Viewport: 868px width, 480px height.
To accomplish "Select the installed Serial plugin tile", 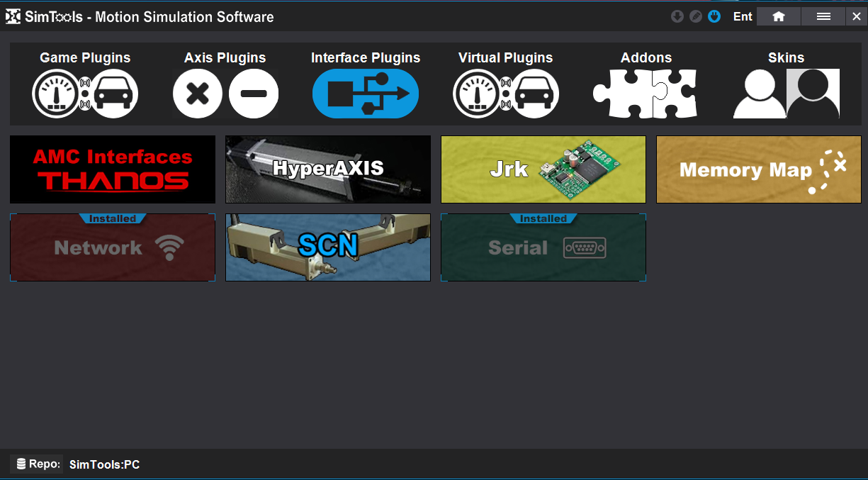I will pyautogui.click(x=543, y=247).
